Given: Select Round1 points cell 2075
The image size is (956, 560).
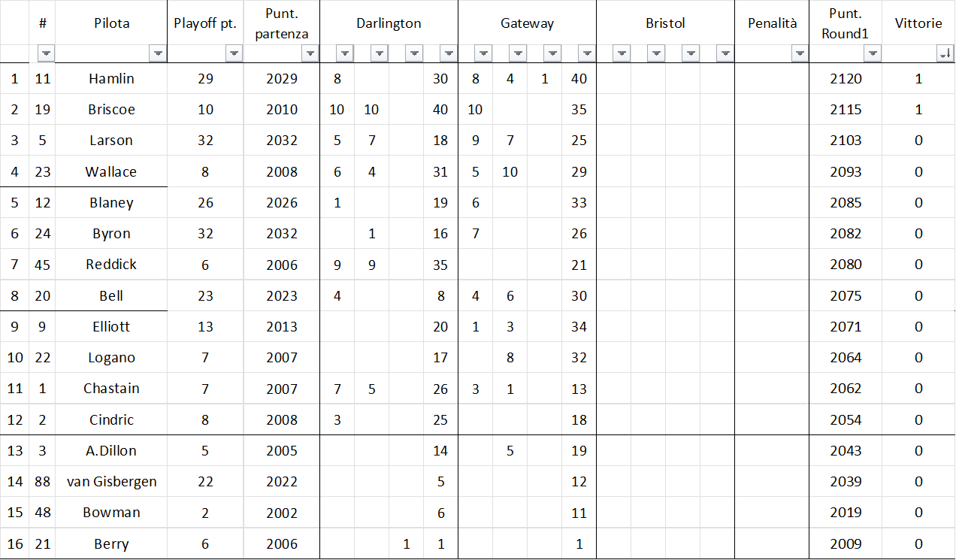Looking at the screenshot, I should coord(845,295).
